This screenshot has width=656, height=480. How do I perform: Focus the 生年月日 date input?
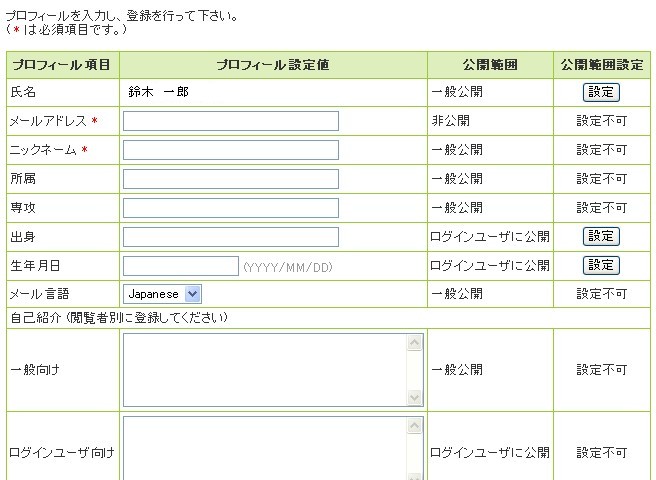pyautogui.click(x=180, y=266)
